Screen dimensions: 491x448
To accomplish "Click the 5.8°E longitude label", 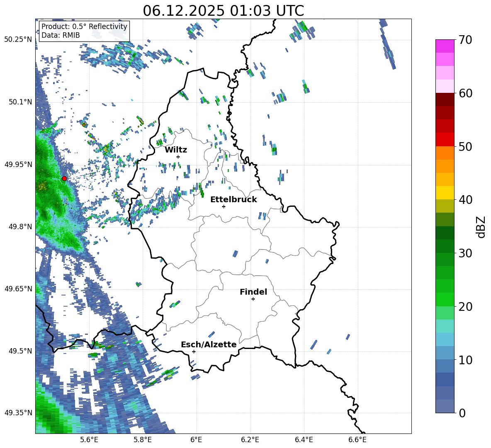I will click(143, 440).
